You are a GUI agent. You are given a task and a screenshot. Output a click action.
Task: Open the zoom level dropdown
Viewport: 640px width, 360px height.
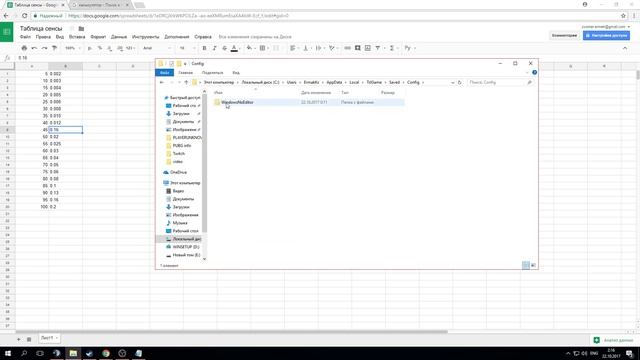pyautogui.click(x=72, y=48)
